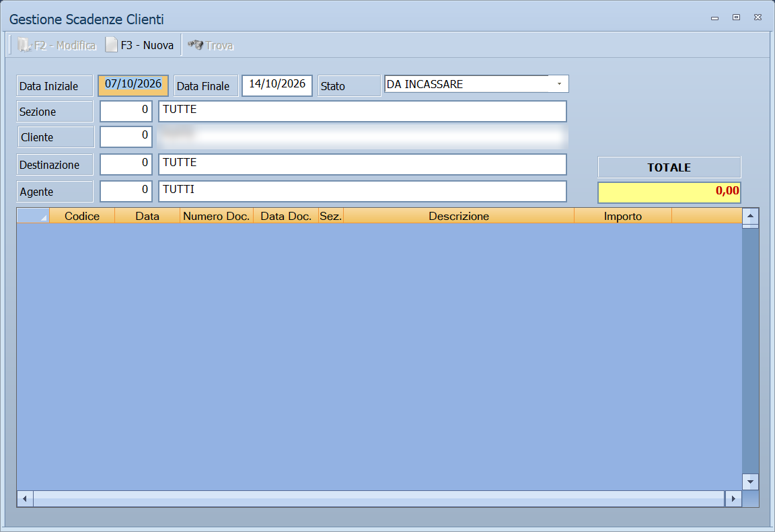Click the grid select-all corner cell
The height and width of the screenshot is (532, 775).
[33, 216]
